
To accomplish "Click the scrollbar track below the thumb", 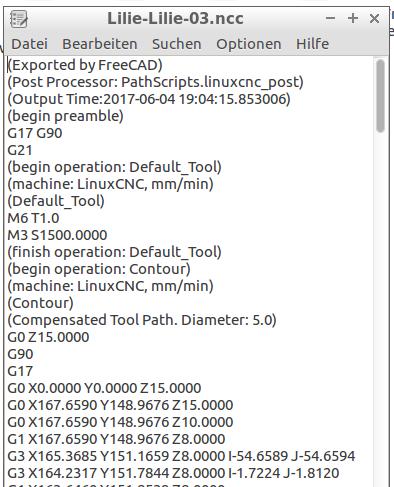I will point(380,300).
